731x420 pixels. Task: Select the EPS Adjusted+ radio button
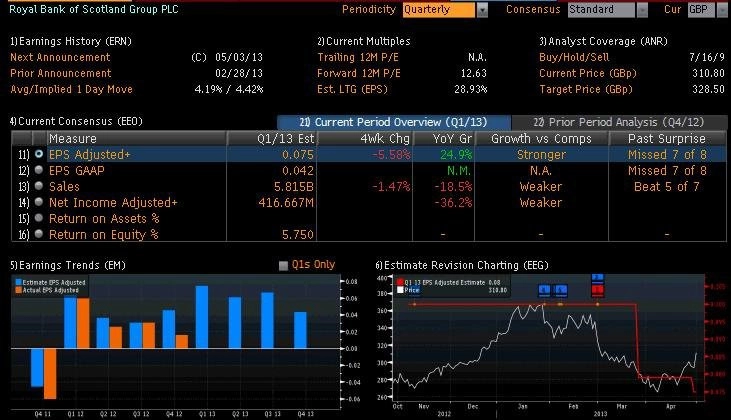pyautogui.click(x=39, y=153)
